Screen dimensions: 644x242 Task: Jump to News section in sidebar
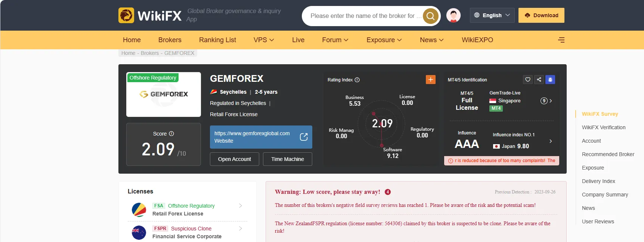(x=588, y=208)
